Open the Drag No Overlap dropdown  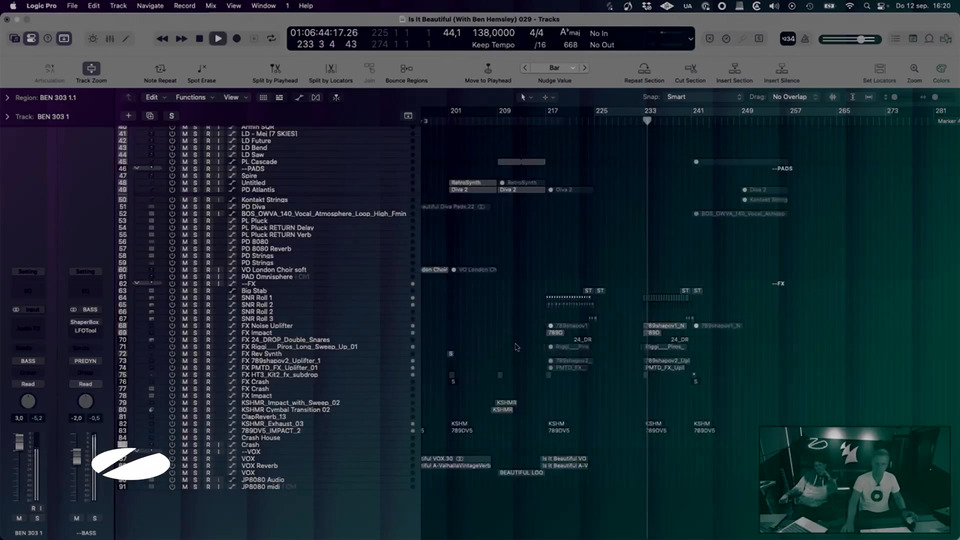[795, 97]
